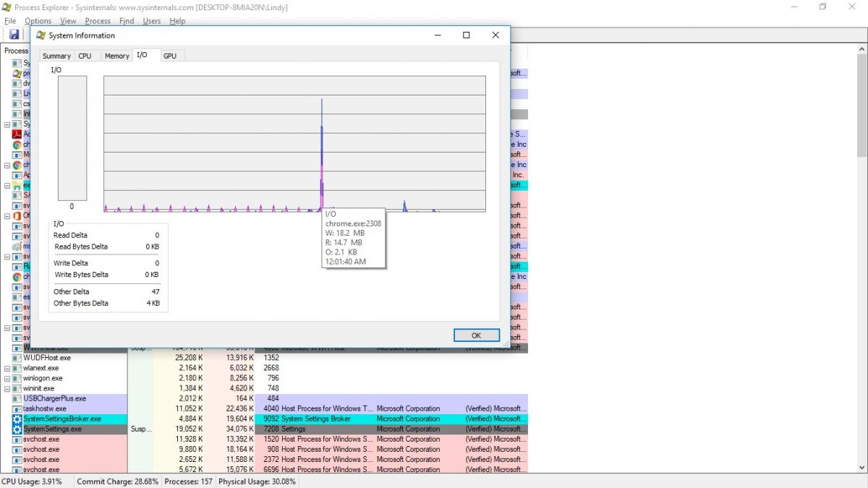Switch to the Summary tab
The width and height of the screenshot is (868, 488).
(x=56, y=56)
